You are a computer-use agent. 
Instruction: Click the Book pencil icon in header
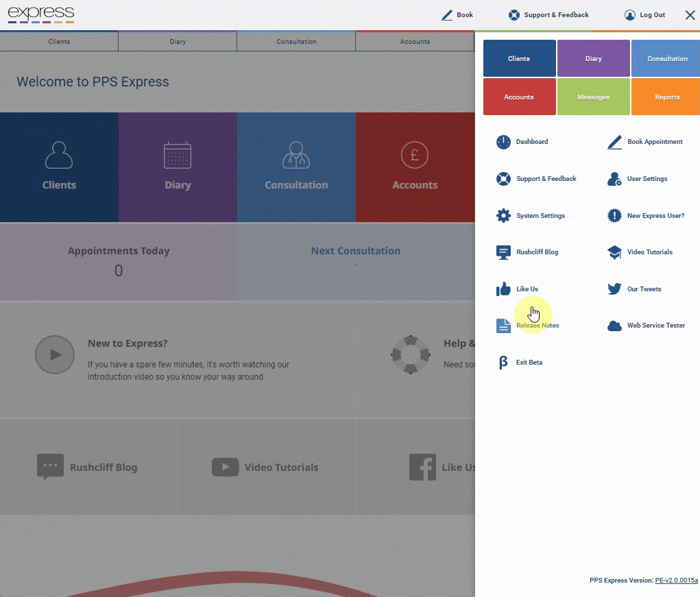447,15
